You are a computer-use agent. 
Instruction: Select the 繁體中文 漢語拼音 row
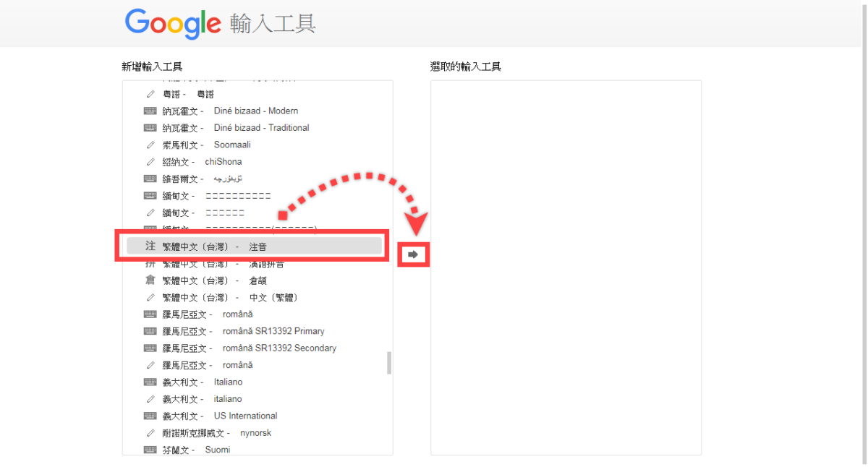(255, 264)
